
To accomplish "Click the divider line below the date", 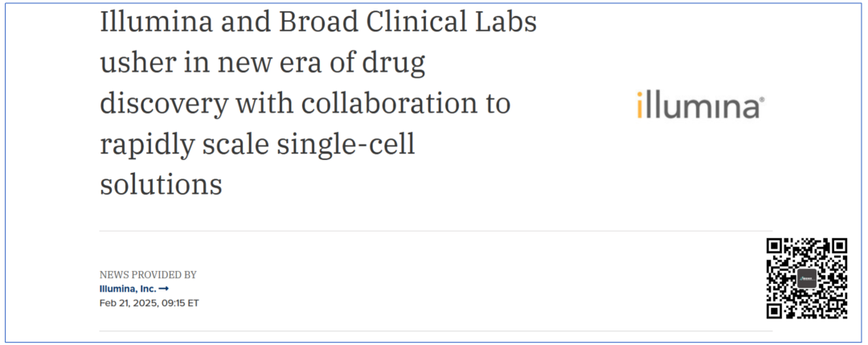I will [x=436, y=331].
